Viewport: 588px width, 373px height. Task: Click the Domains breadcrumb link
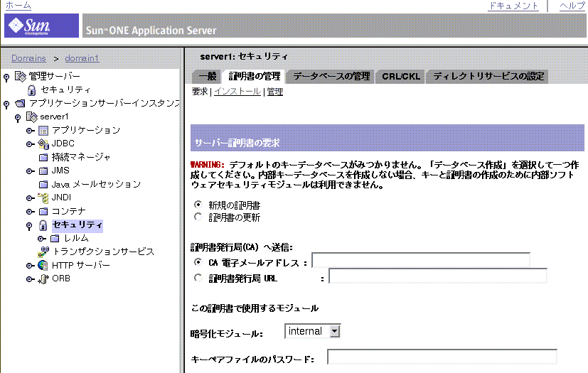point(28,58)
